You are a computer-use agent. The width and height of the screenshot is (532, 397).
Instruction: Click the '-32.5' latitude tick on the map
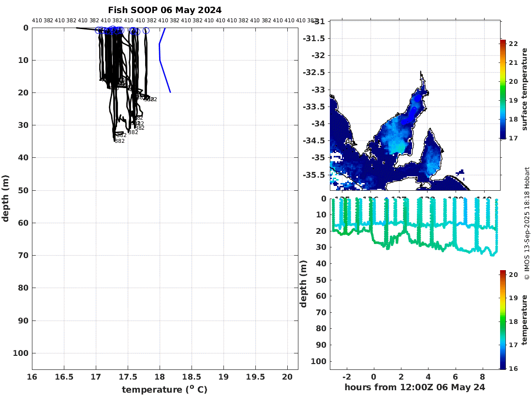(x=314, y=72)
